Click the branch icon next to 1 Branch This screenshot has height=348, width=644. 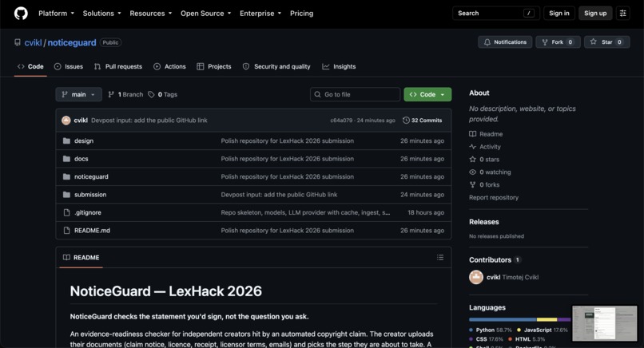111,94
